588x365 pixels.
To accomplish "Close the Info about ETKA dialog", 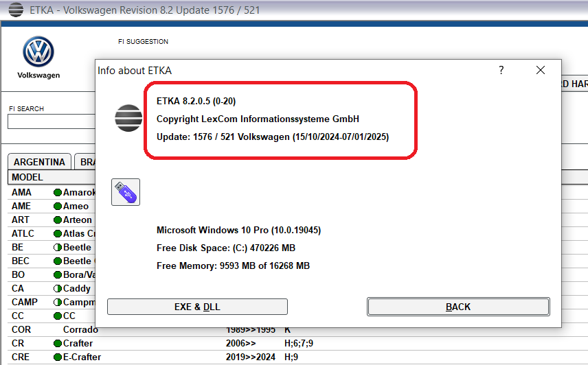I will (x=541, y=70).
